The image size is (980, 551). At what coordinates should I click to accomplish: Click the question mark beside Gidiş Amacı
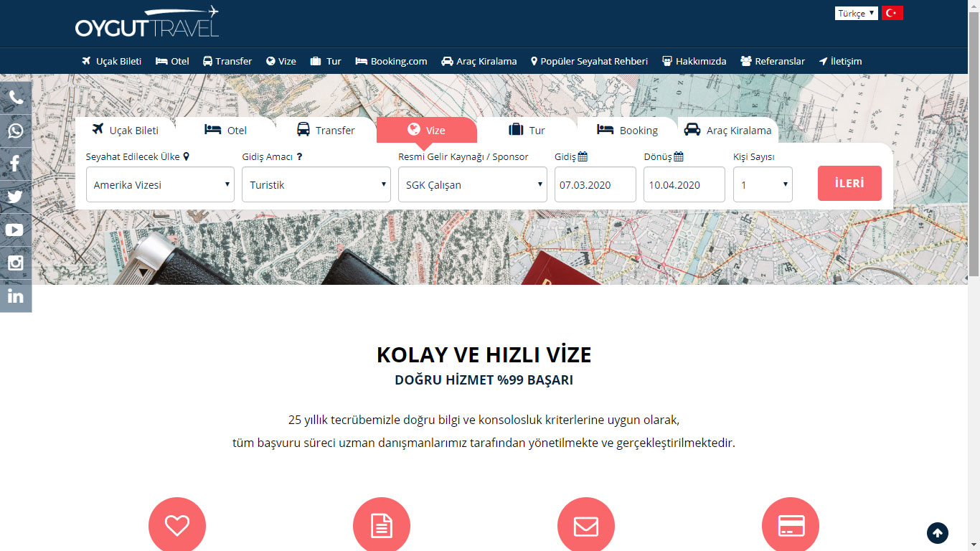(299, 157)
